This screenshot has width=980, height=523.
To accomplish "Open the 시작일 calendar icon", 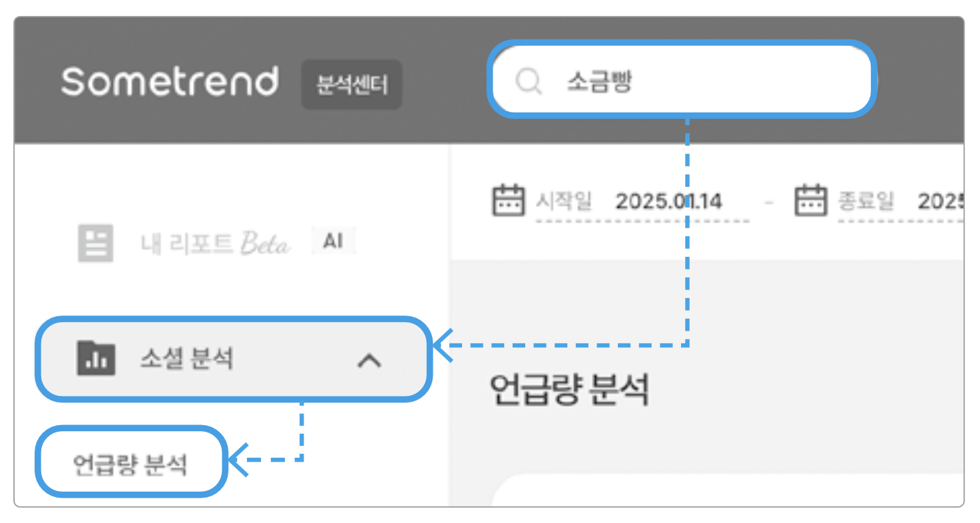I will pos(508,200).
